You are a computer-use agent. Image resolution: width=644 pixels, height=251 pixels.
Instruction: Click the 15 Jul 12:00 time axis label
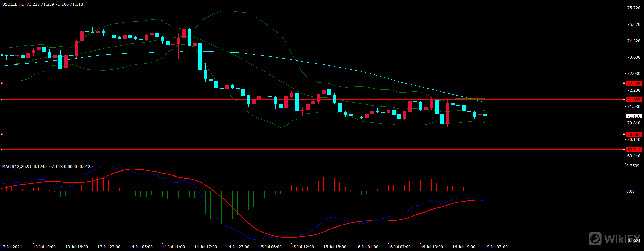click(303, 247)
